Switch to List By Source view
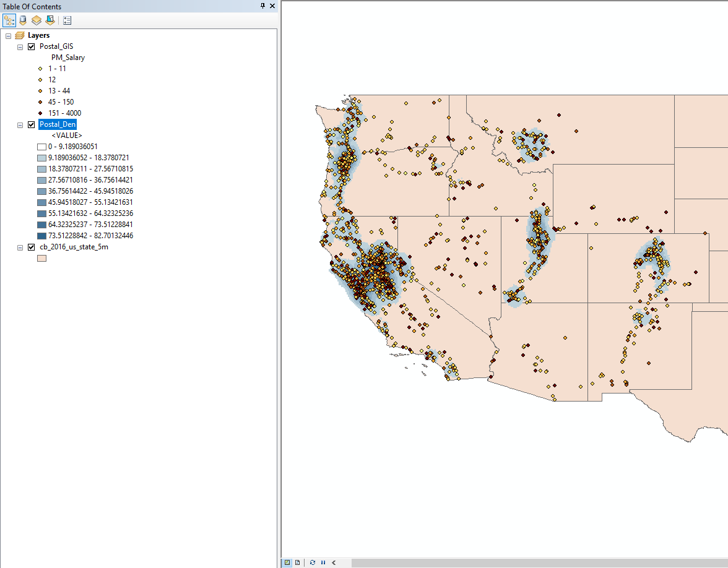This screenshot has height=568, width=728. pyautogui.click(x=23, y=20)
